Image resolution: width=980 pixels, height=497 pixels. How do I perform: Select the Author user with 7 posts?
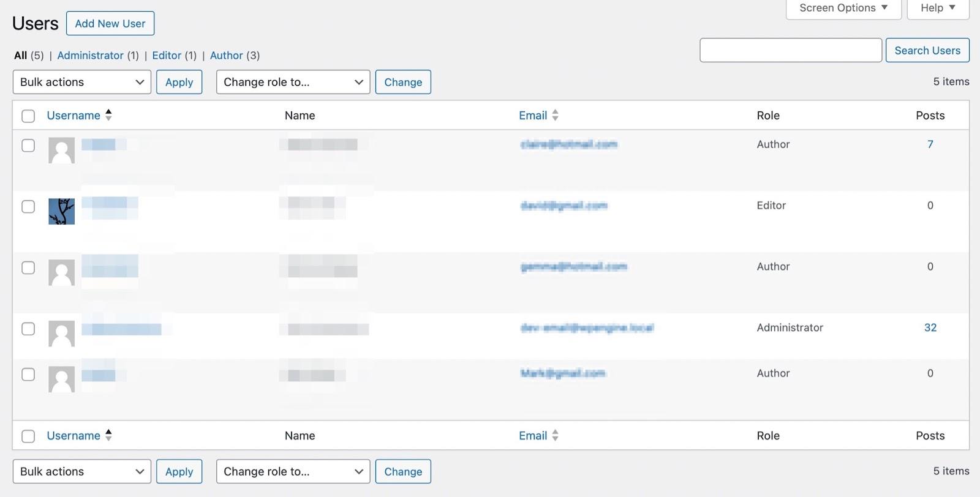[28, 145]
